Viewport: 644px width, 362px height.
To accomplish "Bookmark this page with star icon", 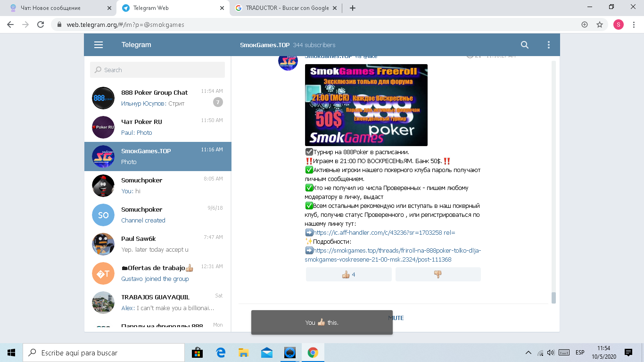I will [x=600, y=25].
